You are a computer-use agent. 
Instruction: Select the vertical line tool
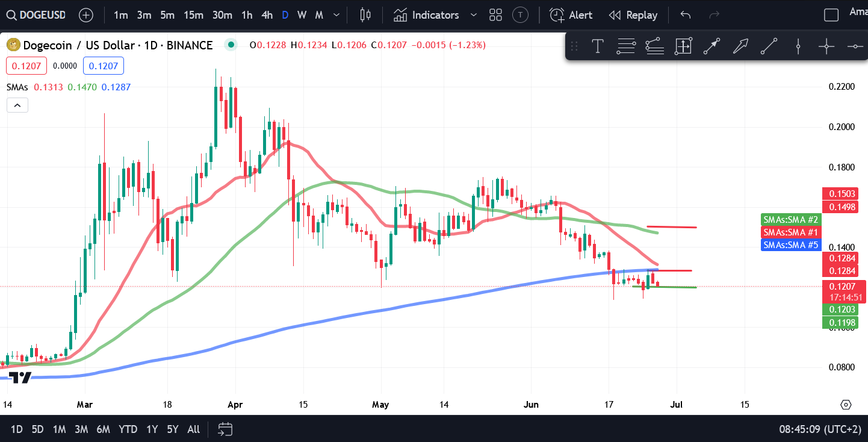pos(798,46)
